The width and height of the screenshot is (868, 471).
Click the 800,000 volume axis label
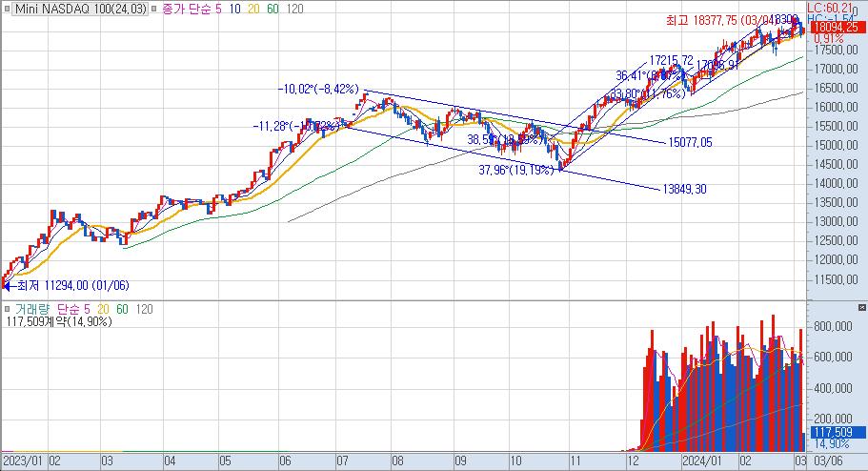pyautogui.click(x=833, y=327)
